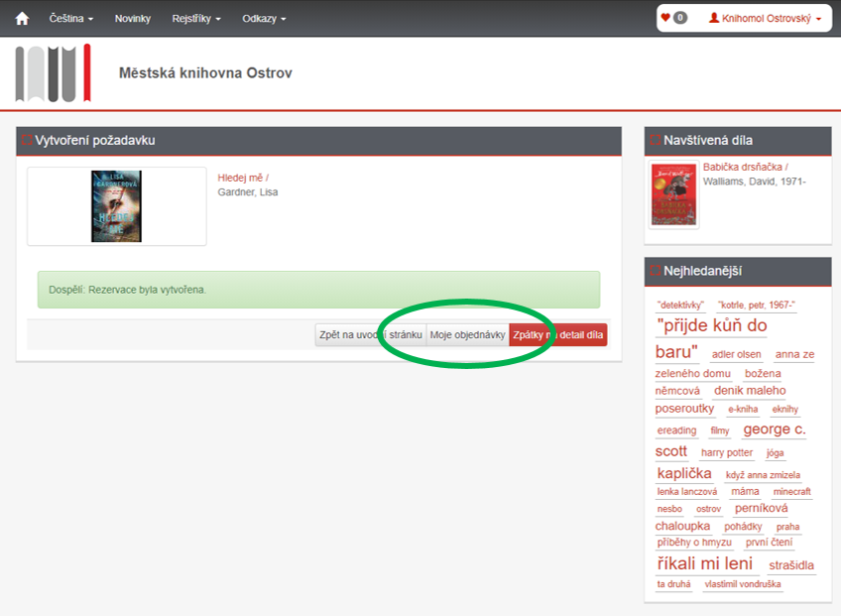Expand the Odkazy dropdown menu
This screenshot has width=841, height=616.
(x=264, y=19)
